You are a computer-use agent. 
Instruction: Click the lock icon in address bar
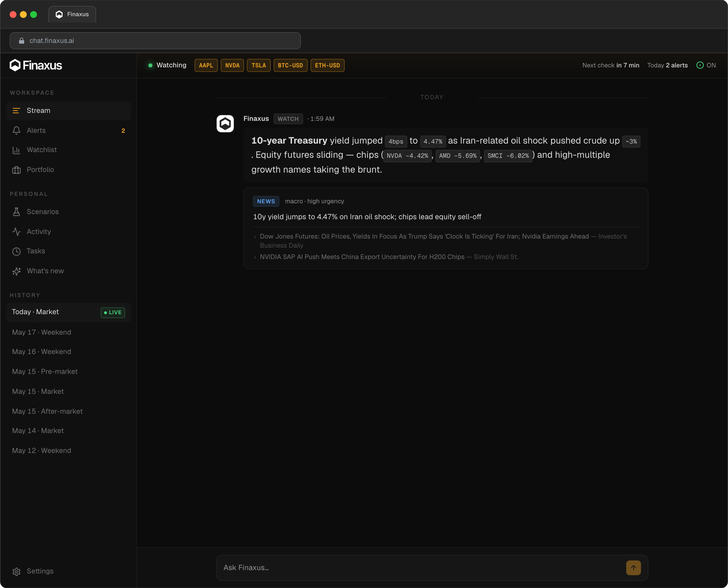point(22,41)
